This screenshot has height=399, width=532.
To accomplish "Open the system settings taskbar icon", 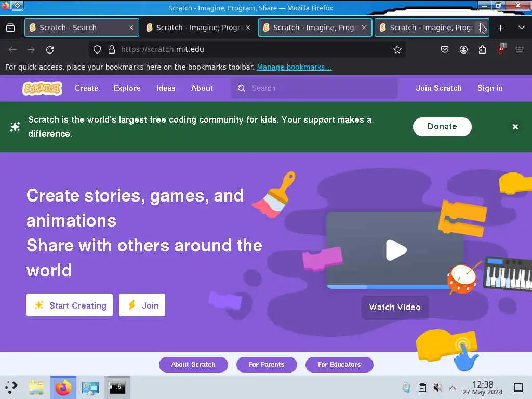I will point(90,388).
